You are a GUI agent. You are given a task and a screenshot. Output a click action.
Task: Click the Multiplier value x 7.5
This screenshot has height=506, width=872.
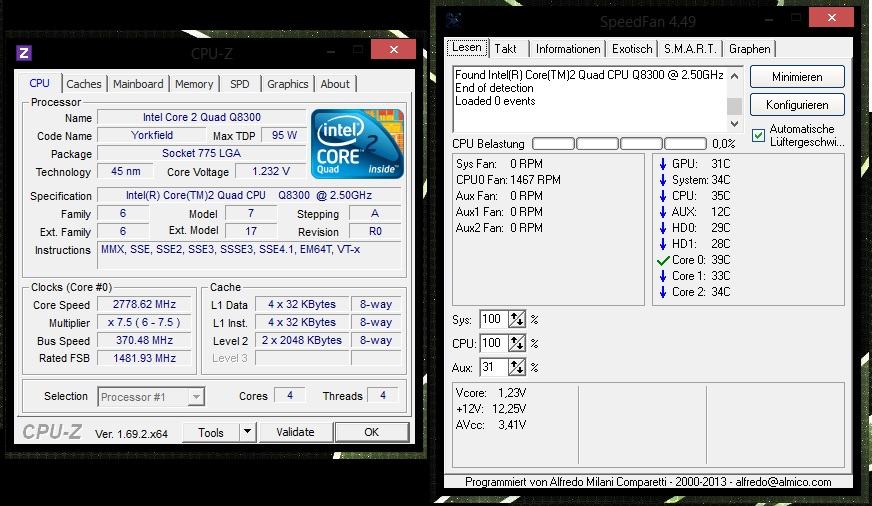coord(144,322)
